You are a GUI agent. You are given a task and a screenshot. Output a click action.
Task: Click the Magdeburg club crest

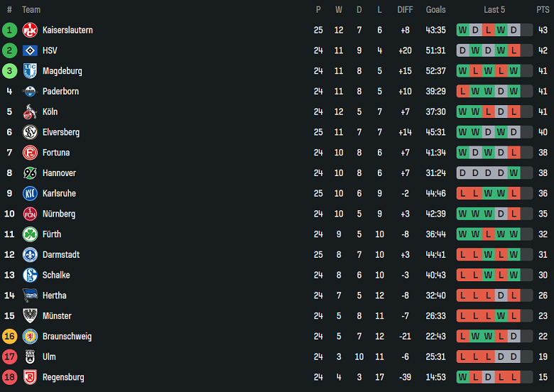coord(30,71)
